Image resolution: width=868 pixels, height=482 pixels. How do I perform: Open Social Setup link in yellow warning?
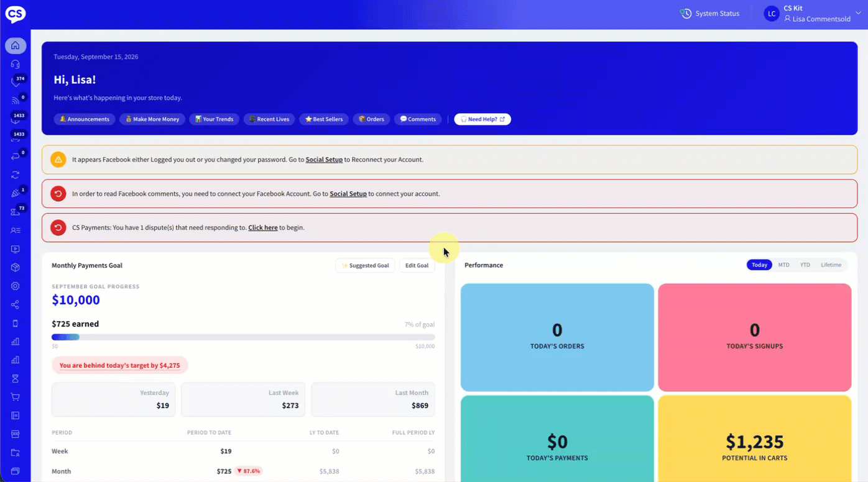coord(324,160)
